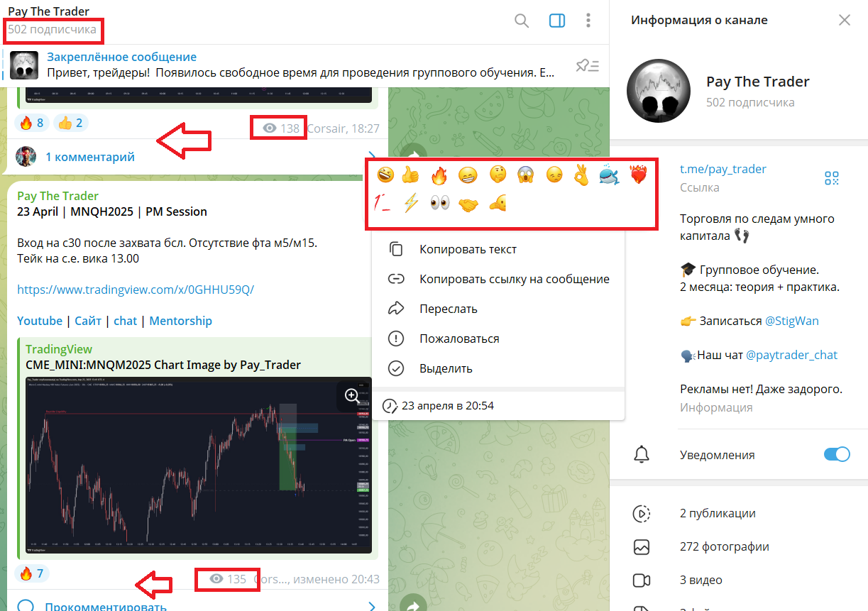Toggle the Уведомления notifications switch
Viewport: 868px width, 611px height.
[837, 455]
